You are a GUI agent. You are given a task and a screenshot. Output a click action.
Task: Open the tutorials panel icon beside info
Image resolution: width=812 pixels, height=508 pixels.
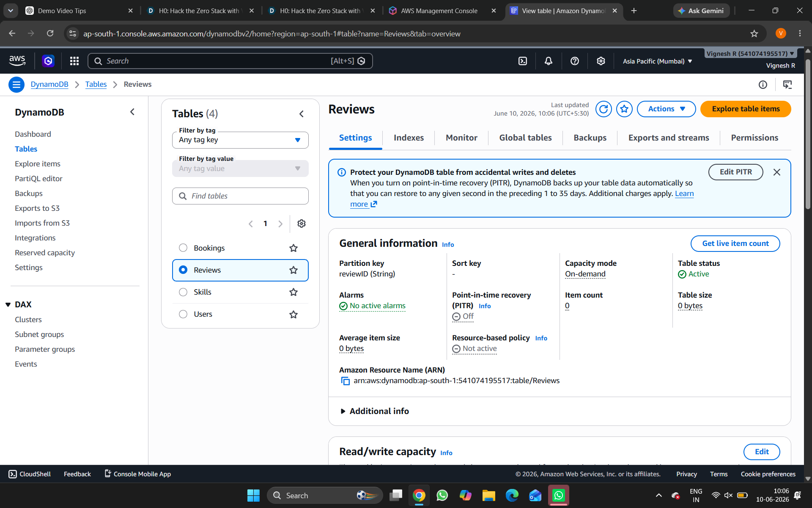(787, 85)
